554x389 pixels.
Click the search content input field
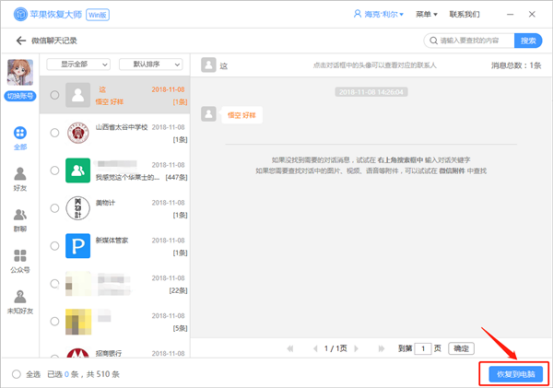click(x=469, y=41)
